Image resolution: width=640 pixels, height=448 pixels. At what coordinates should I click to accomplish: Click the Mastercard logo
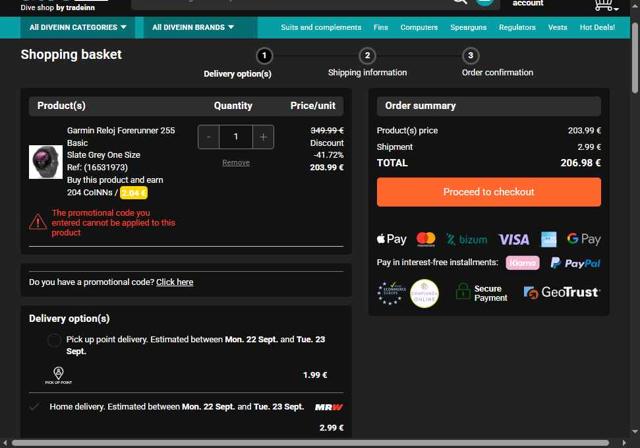pyautogui.click(x=426, y=239)
